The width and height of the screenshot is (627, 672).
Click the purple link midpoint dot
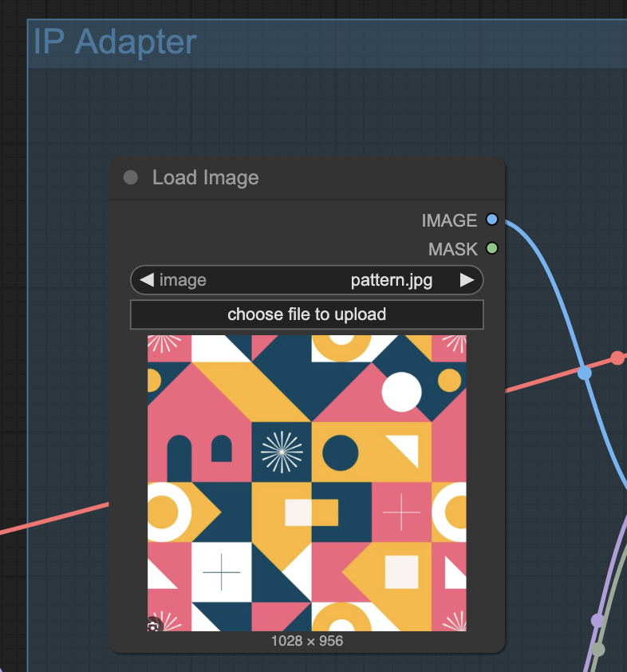pyautogui.click(x=597, y=620)
